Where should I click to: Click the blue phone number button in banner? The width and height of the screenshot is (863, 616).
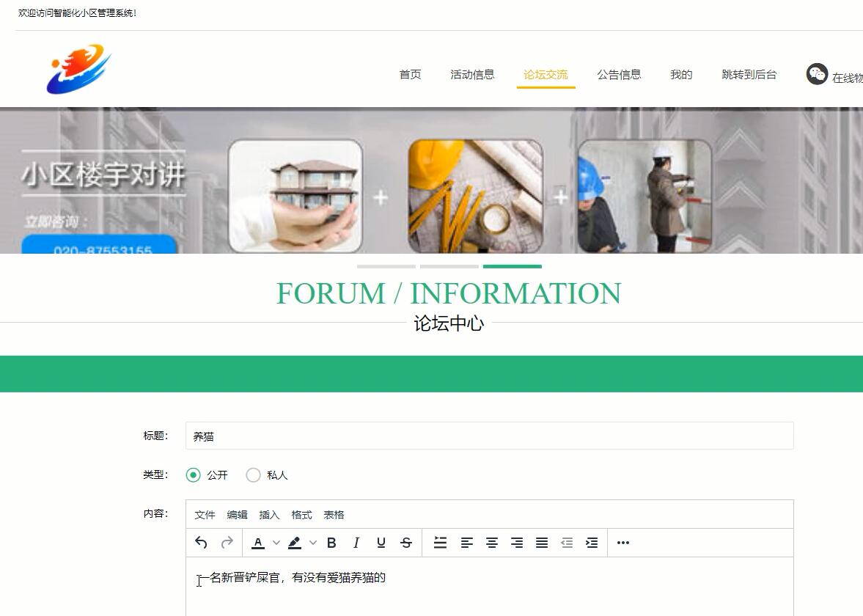[99, 245]
